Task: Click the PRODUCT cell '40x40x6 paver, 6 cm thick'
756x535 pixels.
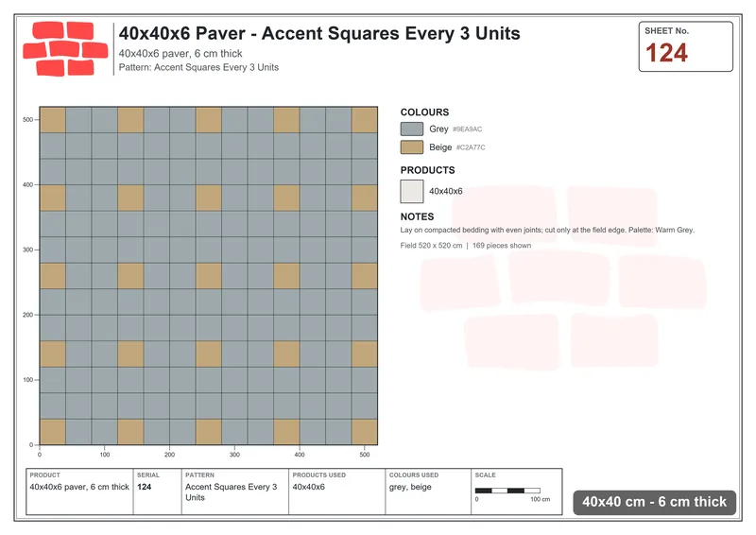Action: coord(79,487)
